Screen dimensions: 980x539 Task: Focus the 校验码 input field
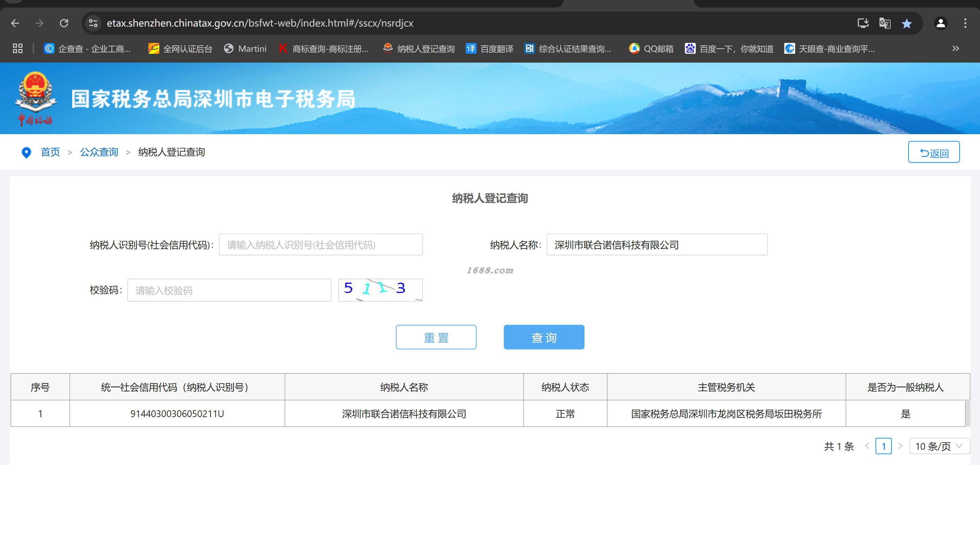click(229, 290)
